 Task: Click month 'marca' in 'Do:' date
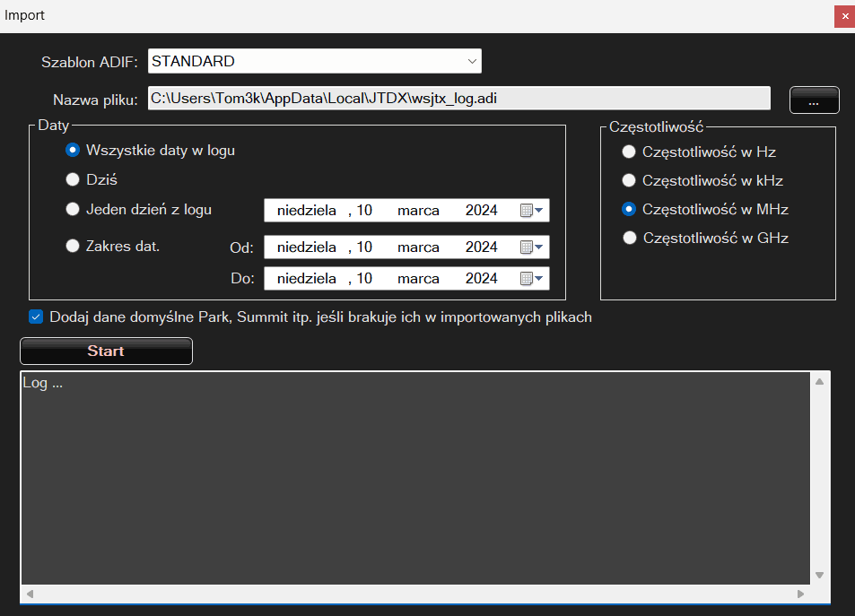point(418,279)
